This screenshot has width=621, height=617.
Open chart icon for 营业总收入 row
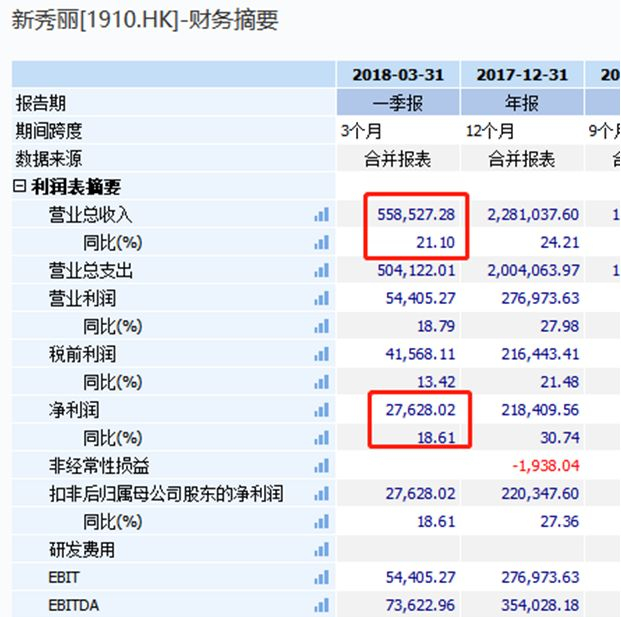[322, 215]
